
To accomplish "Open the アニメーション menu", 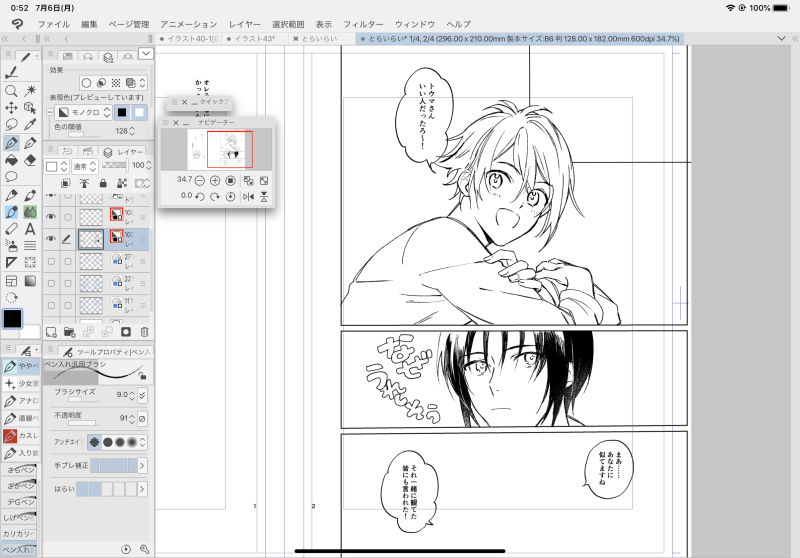I will click(189, 24).
